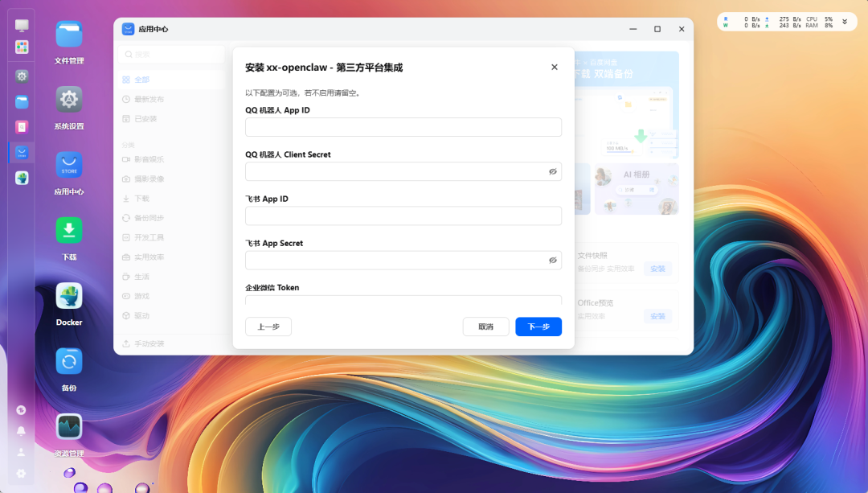
Task: Click the 下一步 button in the dialog
Action: [538, 327]
